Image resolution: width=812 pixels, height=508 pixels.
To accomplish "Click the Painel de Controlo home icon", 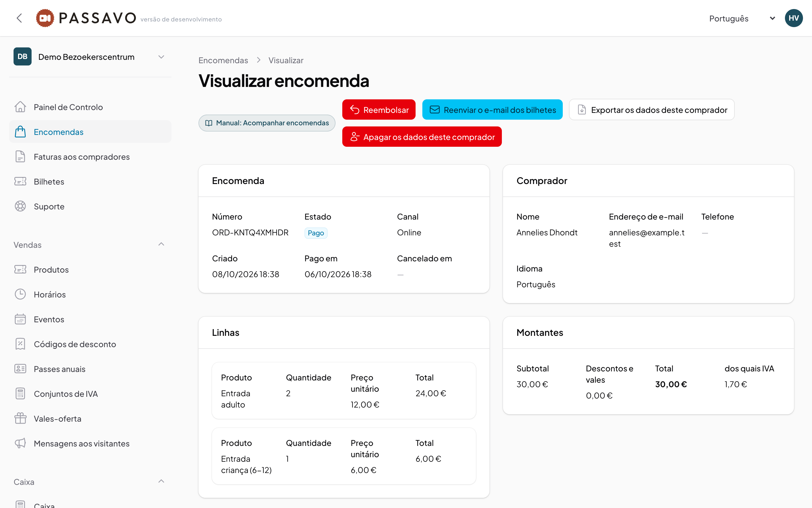I will point(20,107).
